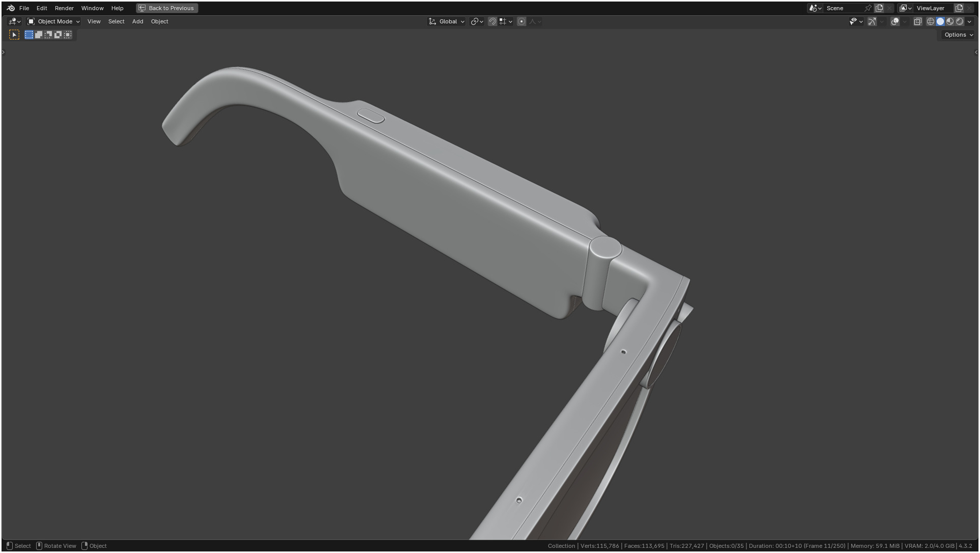Screen dimensions: 980x553
Task: Switch to Rendered viewport shading
Action: (960, 21)
